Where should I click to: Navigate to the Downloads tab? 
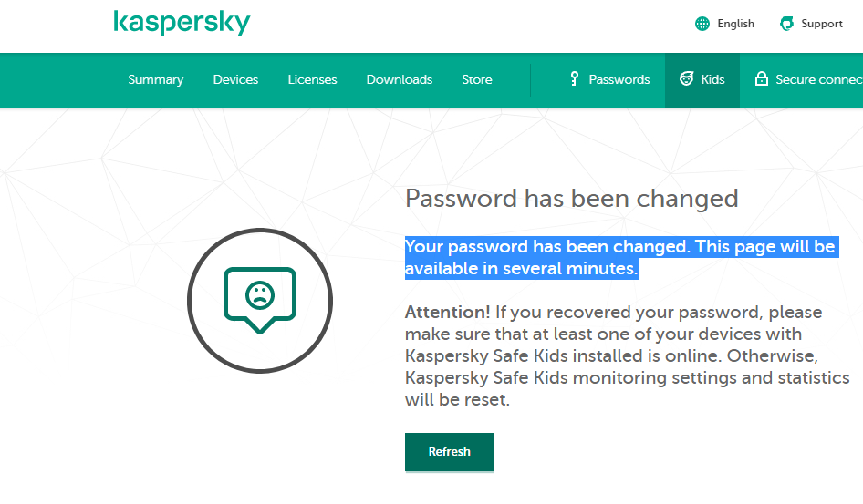399,79
